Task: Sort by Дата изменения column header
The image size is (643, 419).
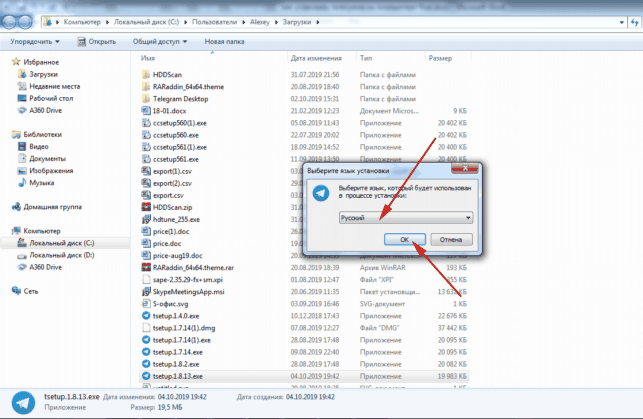Action: pos(316,58)
